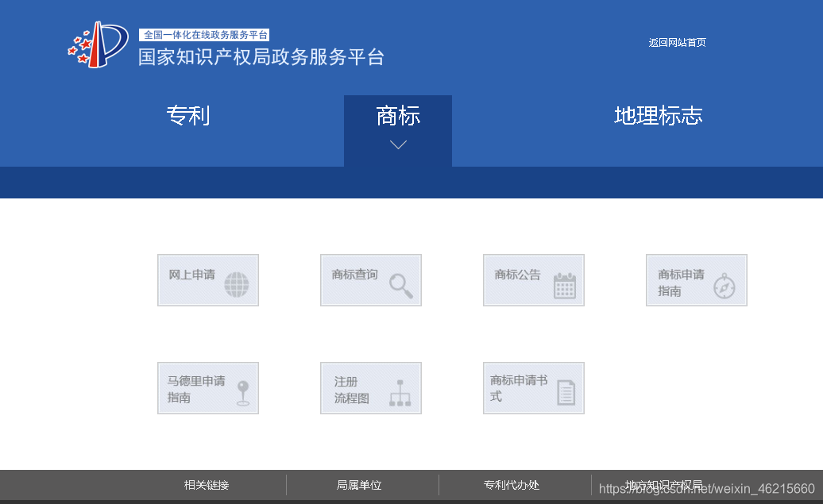Click the 全国一体化在线政务服务平台 badge

pyautogui.click(x=204, y=35)
